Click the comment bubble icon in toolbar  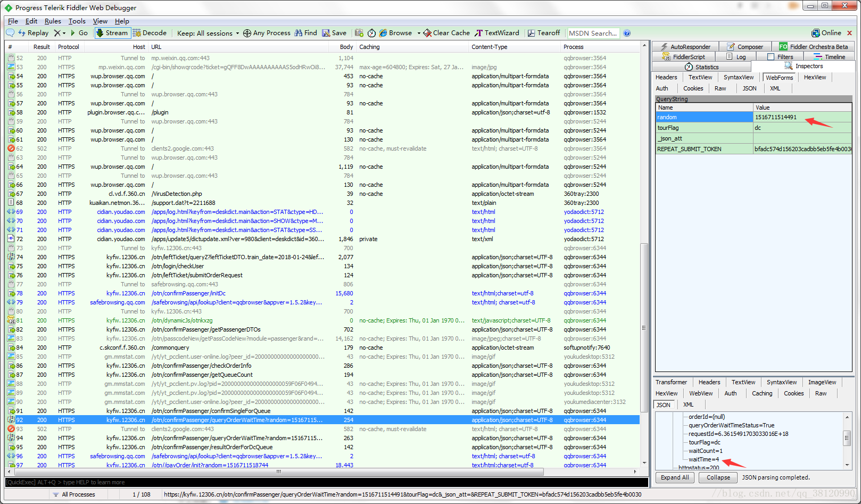tap(10, 33)
